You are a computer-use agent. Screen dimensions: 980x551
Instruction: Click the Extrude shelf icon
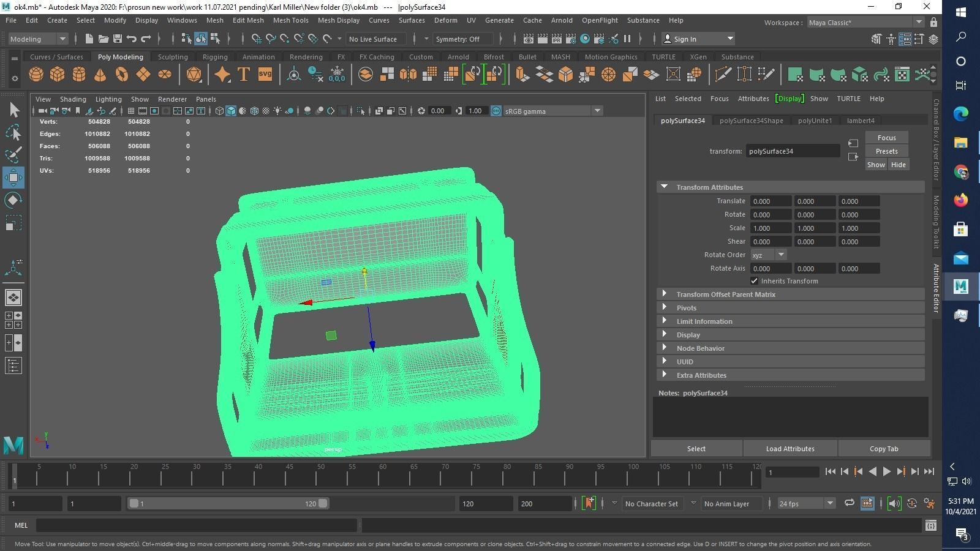522,75
